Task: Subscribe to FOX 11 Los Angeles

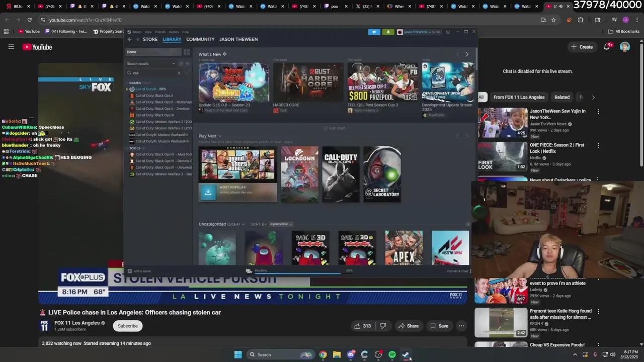Action: 128,326
